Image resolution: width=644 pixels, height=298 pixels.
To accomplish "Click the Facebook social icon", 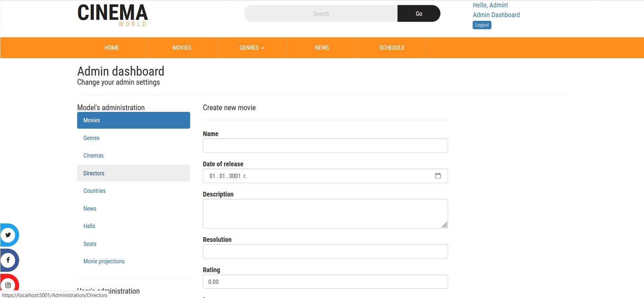I will point(8,260).
